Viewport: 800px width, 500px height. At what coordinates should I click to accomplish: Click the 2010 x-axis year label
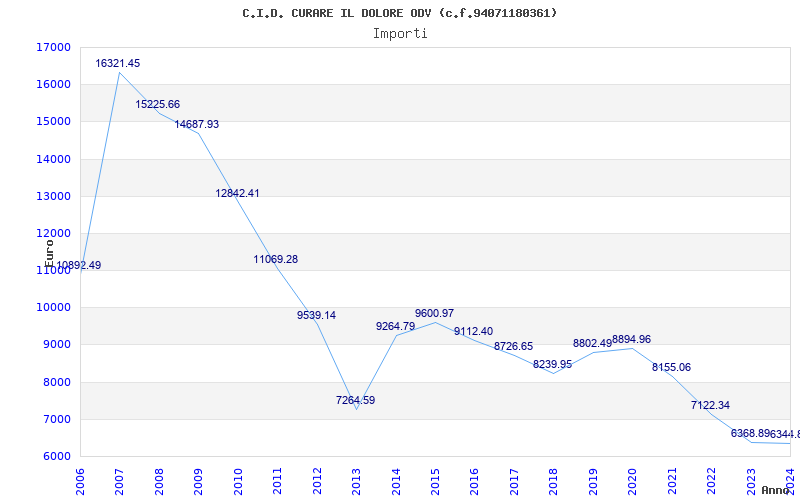(x=238, y=481)
